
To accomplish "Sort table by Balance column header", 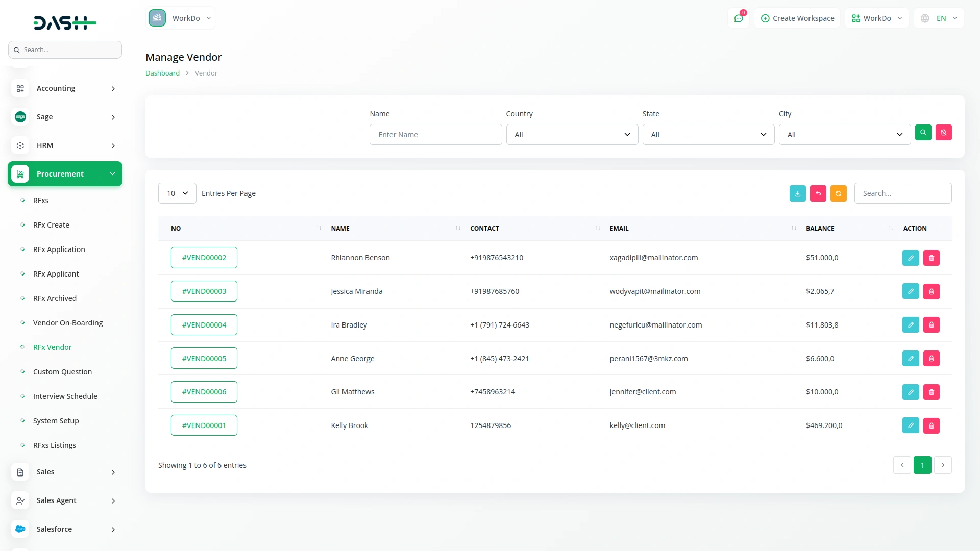I will pyautogui.click(x=820, y=229).
